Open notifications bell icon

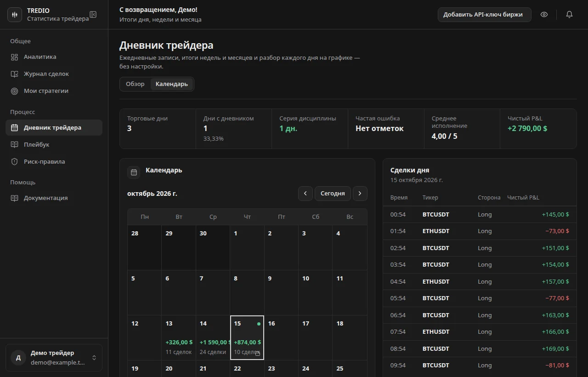569,15
